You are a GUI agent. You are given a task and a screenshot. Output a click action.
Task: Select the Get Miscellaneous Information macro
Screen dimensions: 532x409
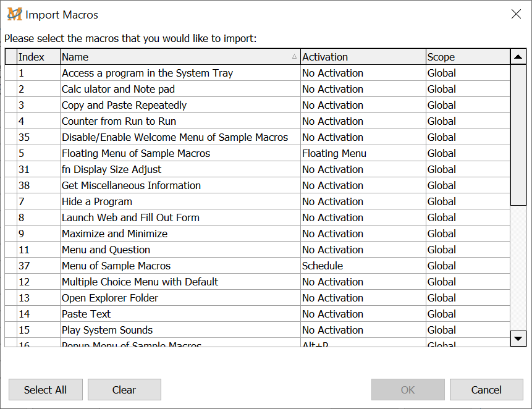131,185
